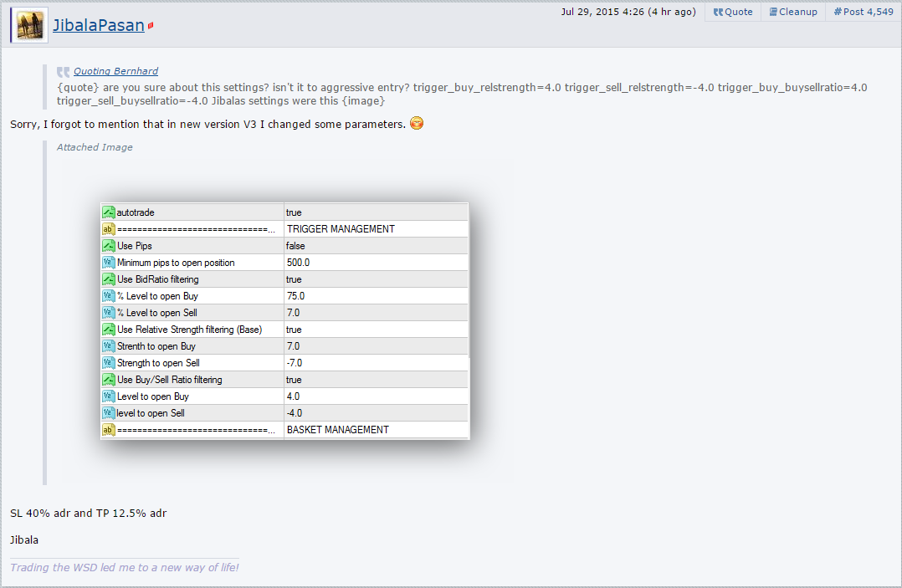The image size is (902, 588).
Task: Click the quoted Bernhard settings text
Action: [x=462, y=94]
